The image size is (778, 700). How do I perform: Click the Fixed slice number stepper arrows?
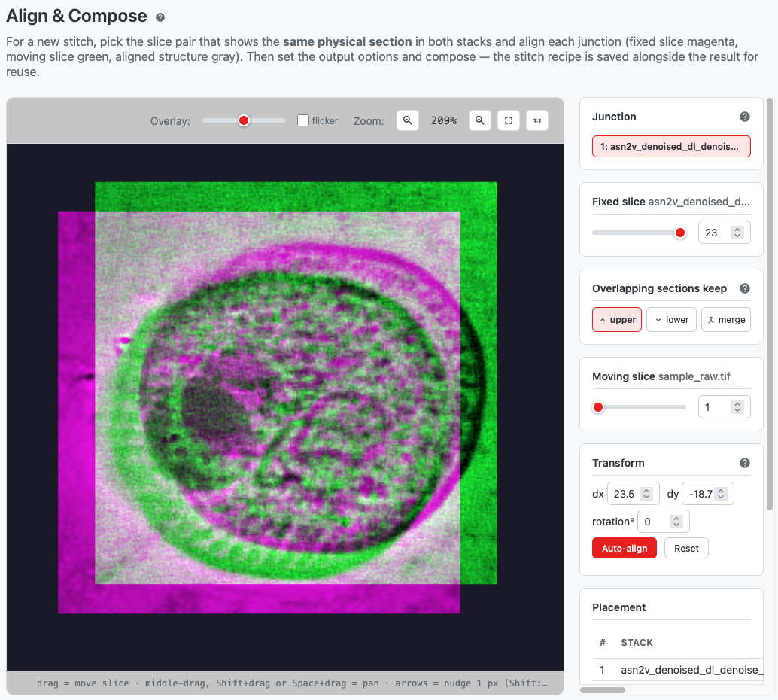coord(737,233)
